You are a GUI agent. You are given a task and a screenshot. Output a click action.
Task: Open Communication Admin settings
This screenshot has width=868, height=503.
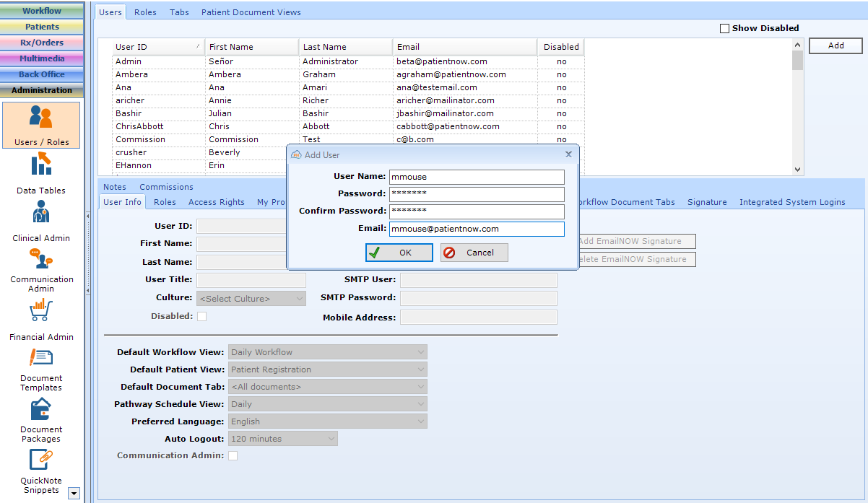(41, 268)
